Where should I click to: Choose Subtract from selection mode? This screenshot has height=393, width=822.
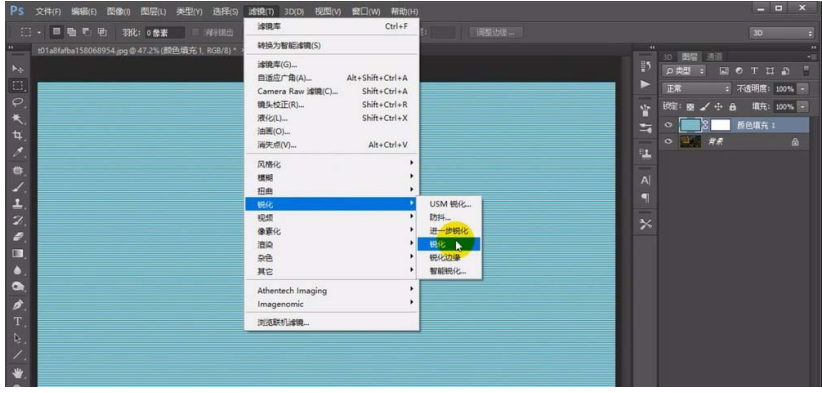86,32
